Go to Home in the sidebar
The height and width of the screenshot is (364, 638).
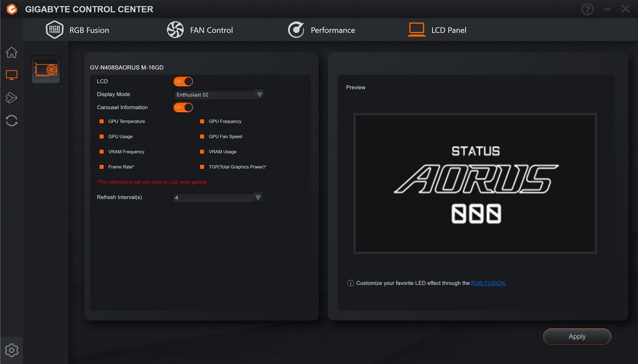coord(12,52)
